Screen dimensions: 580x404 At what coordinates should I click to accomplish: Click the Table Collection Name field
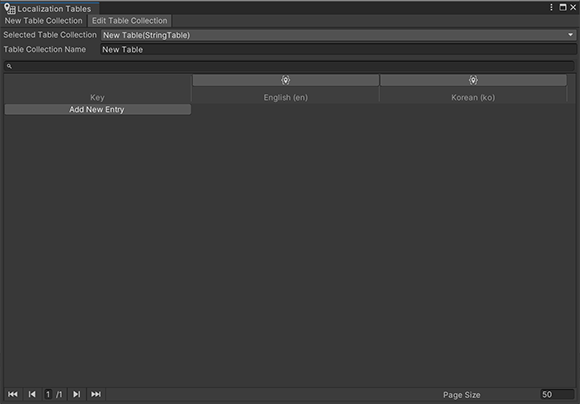(x=338, y=50)
